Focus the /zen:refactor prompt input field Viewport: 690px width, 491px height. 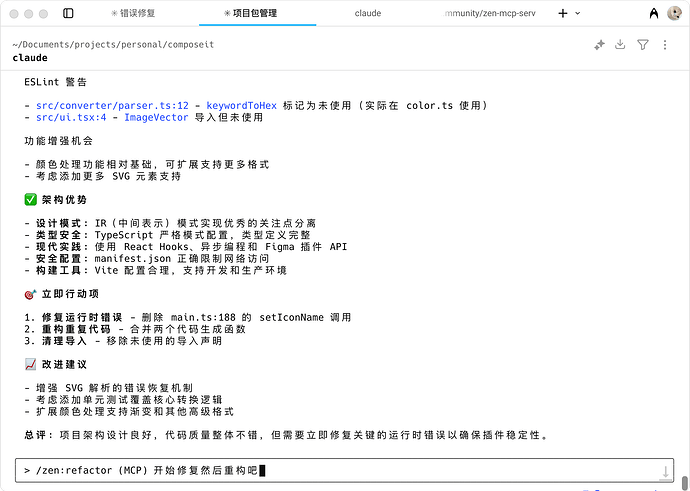344,470
